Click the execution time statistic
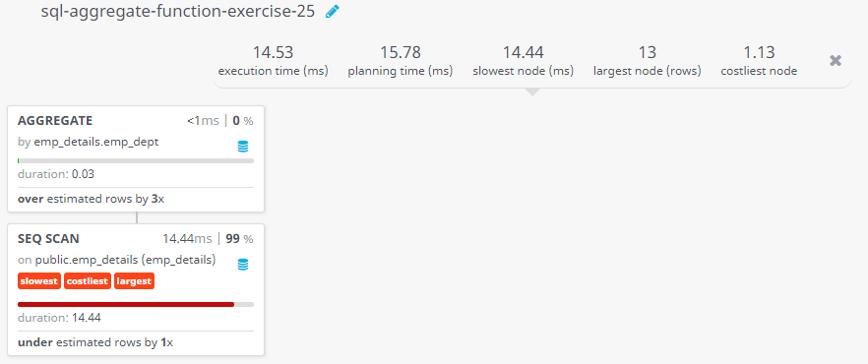This screenshot has width=868, height=364. (273, 61)
